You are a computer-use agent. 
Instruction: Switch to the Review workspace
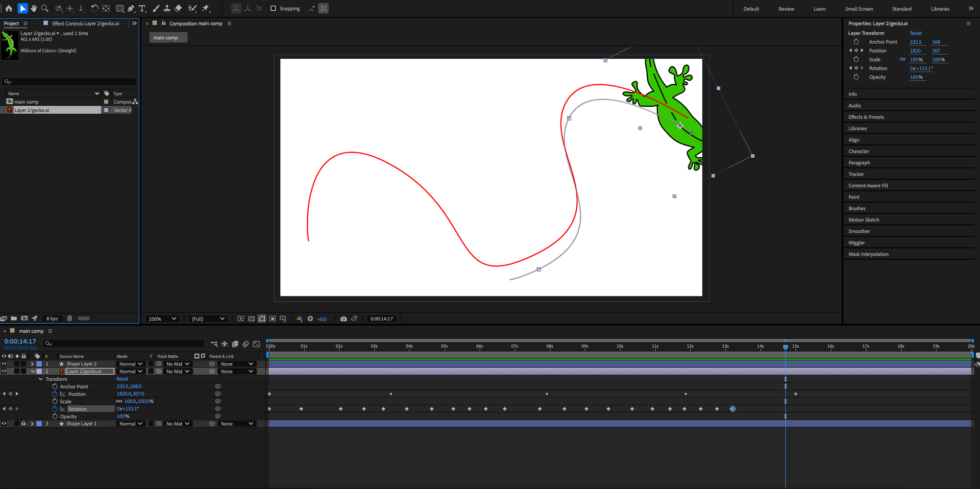click(x=786, y=9)
